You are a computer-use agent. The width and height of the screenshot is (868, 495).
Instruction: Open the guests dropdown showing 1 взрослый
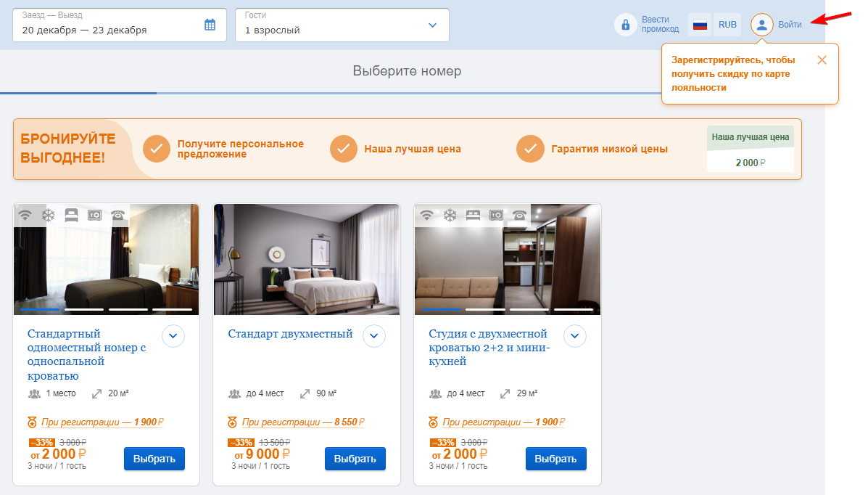pyautogui.click(x=342, y=25)
